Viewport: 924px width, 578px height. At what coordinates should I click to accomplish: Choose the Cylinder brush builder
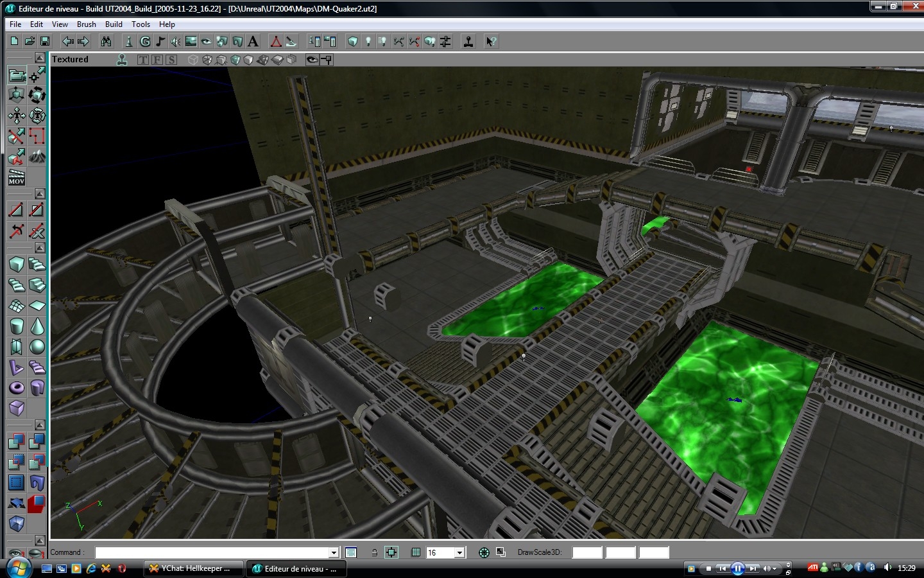point(17,326)
